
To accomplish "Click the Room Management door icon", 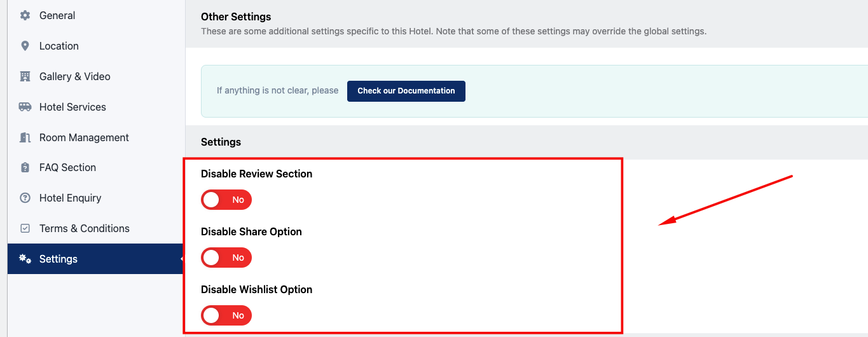I will [25, 137].
